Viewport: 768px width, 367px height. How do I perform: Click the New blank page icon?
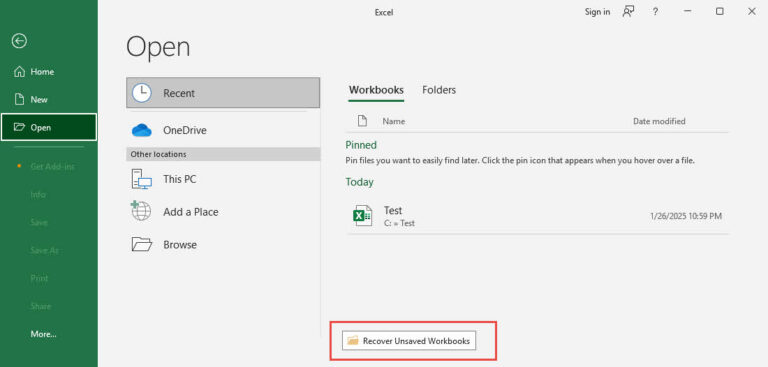coord(19,99)
